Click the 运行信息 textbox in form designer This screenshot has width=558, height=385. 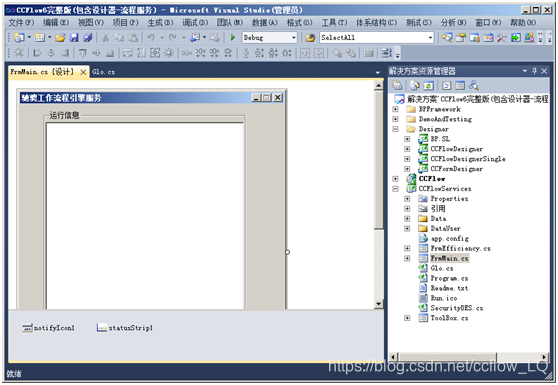tap(145, 215)
